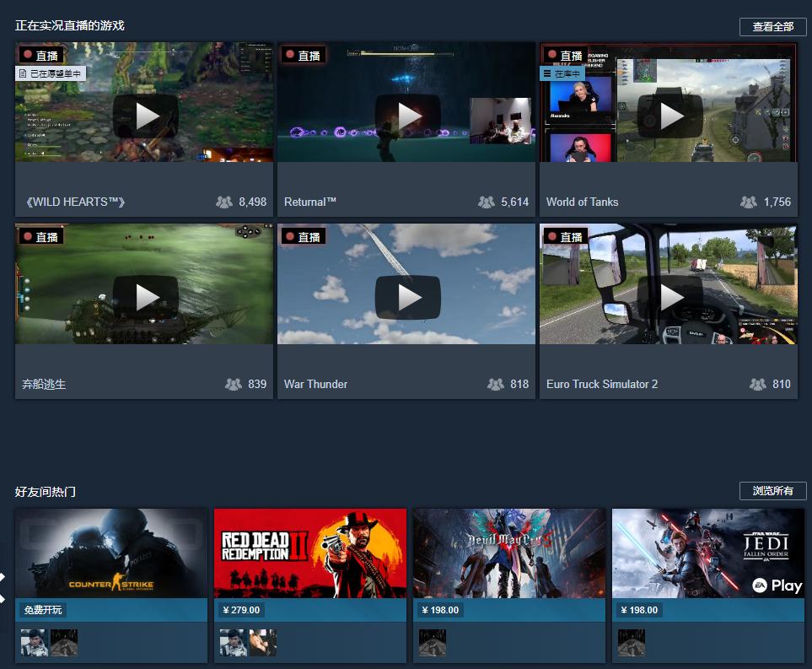Click 查看全部 to view all streams
The height and width of the screenshot is (669, 812).
coord(772,27)
